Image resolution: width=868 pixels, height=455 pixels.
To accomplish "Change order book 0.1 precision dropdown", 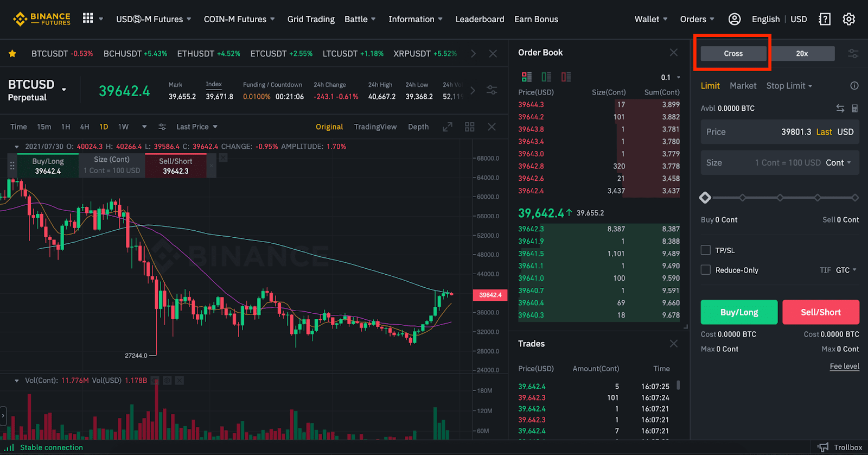I will (x=671, y=77).
